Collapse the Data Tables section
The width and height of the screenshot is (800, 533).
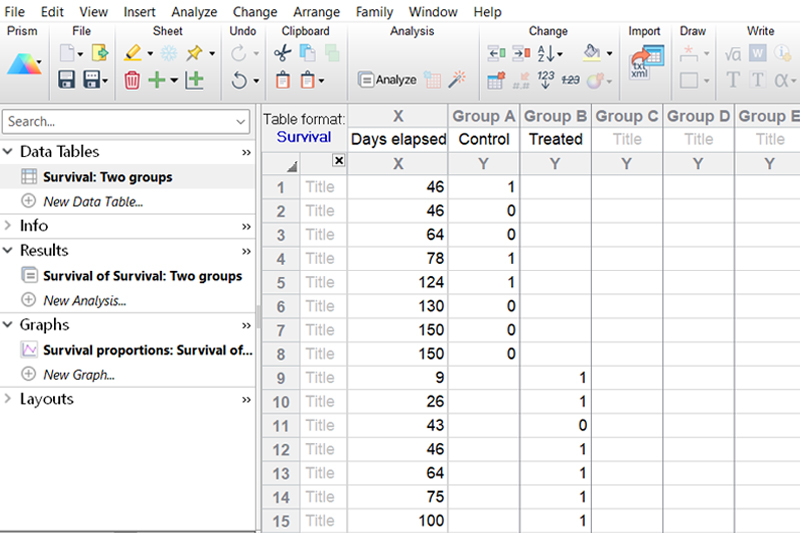coord(10,152)
